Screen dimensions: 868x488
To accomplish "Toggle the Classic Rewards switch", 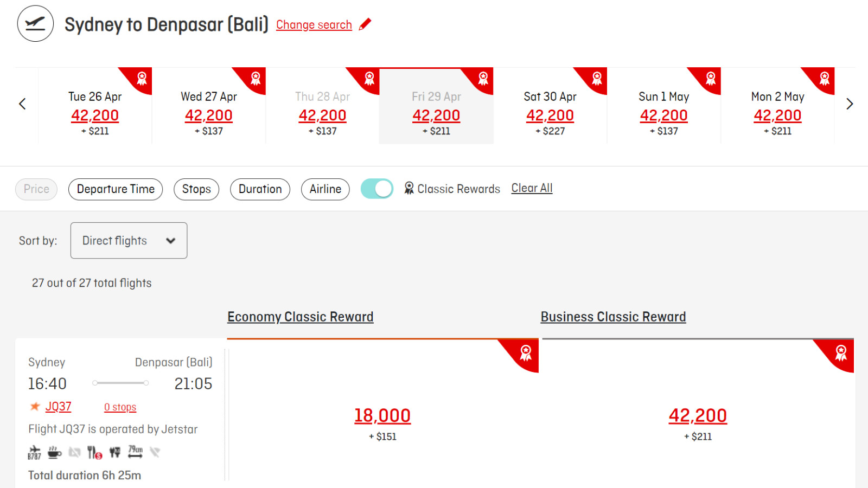I will (377, 189).
